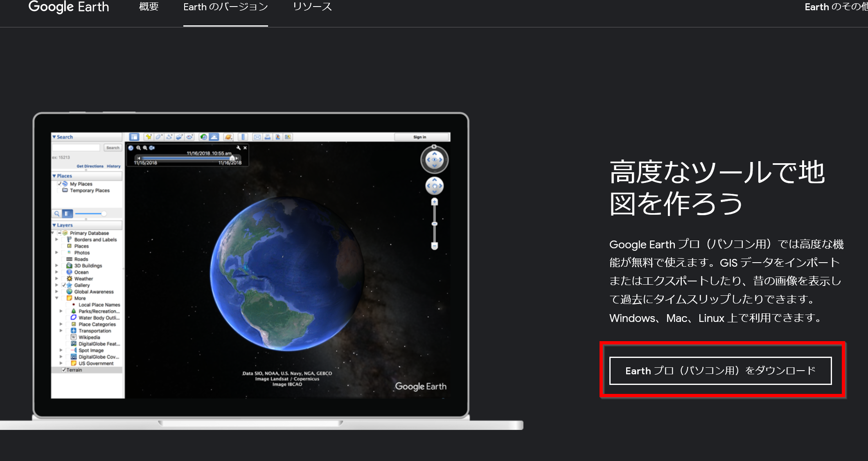Uncheck the Gallery layer checkbox
The width and height of the screenshot is (868, 461).
pyautogui.click(x=64, y=285)
